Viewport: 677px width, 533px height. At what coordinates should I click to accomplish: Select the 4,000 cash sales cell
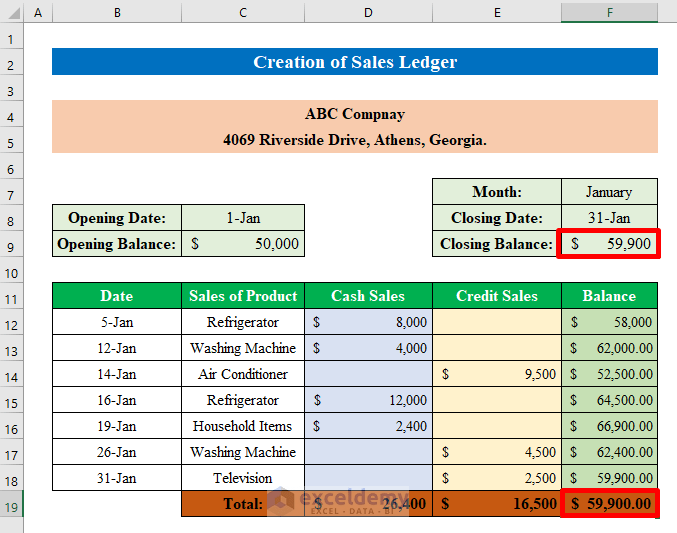pyautogui.click(x=368, y=348)
